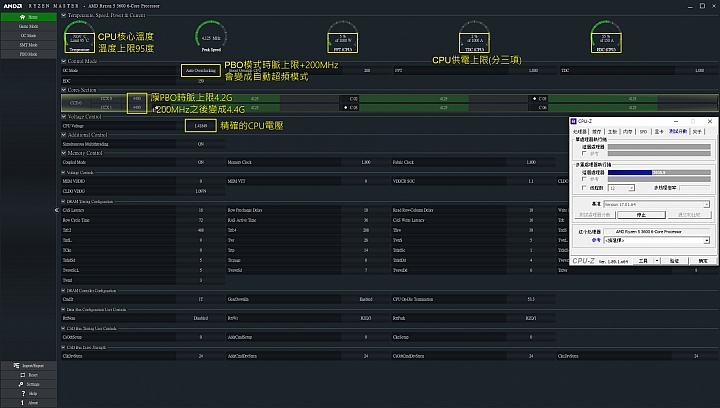Open CPU-Z reference processor dropdown
The height and width of the screenshot is (408, 720).
coord(657,240)
